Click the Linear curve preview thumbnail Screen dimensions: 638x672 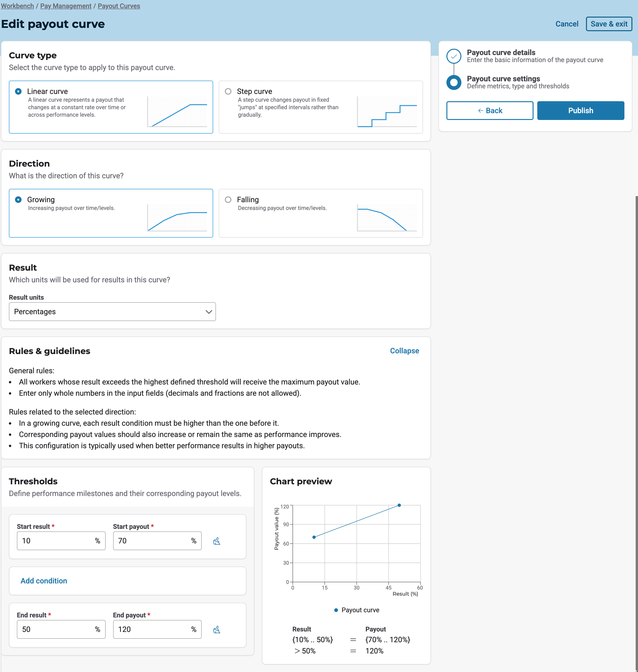click(x=177, y=112)
